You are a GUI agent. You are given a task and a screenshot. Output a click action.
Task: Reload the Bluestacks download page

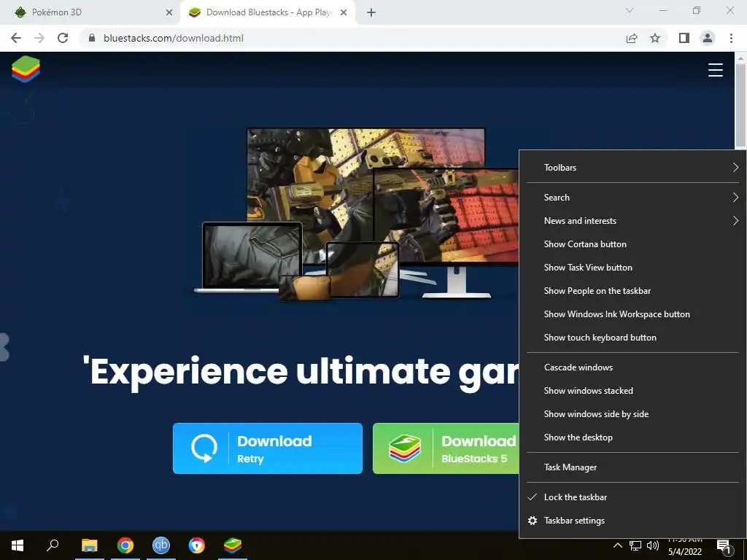click(63, 38)
